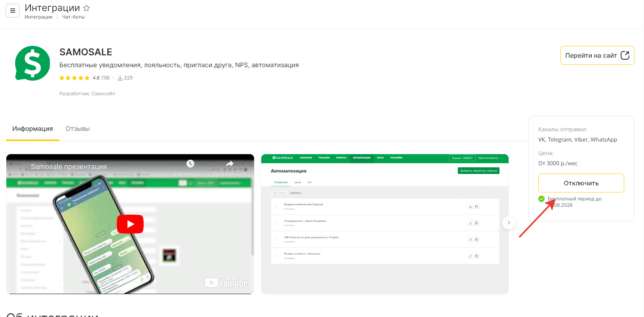Open the YouTube logo link on video
The image size is (644, 317).
tap(226, 283)
